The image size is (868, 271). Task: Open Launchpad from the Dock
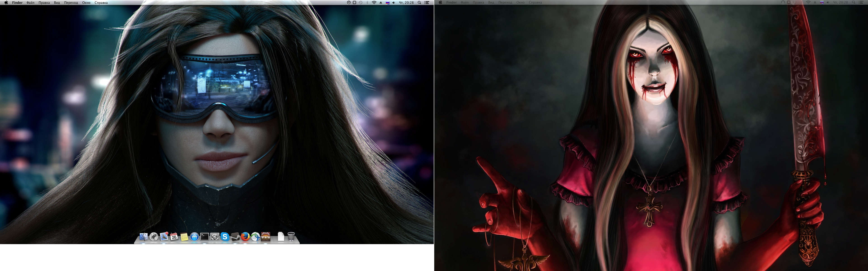(154, 237)
